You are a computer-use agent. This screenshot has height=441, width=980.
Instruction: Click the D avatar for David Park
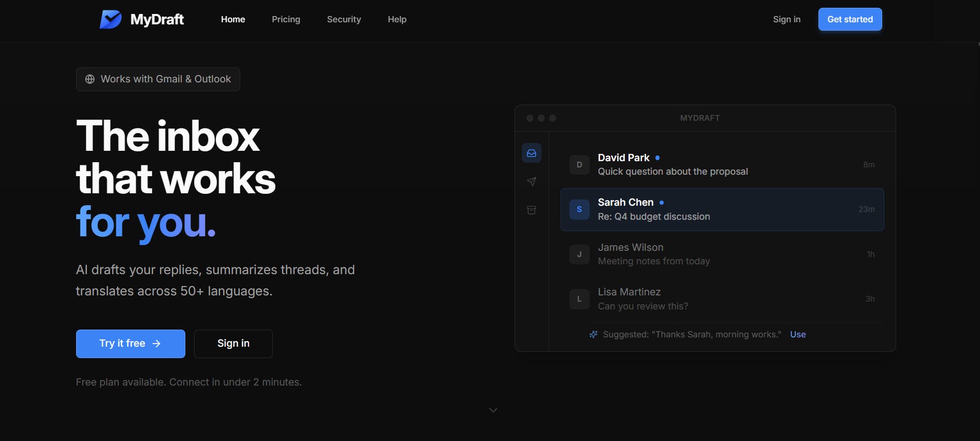click(x=579, y=165)
